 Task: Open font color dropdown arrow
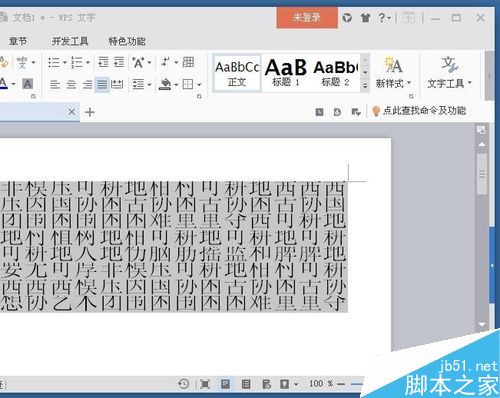coord(13,84)
